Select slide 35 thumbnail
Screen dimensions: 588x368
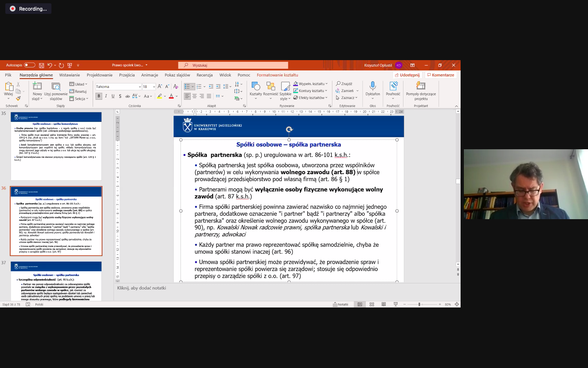pos(56,146)
